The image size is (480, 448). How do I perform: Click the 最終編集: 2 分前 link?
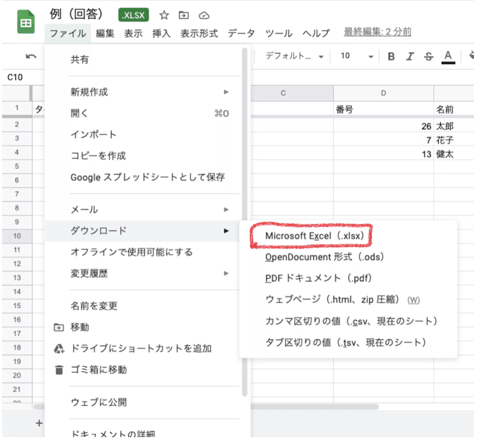tap(377, 32)
